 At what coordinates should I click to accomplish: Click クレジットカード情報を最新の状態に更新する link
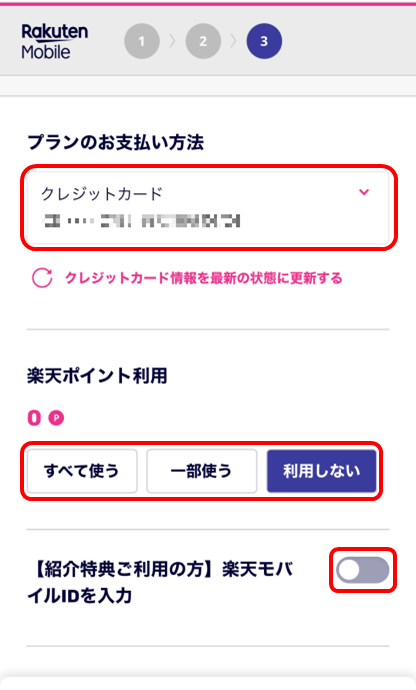point(203,278)
